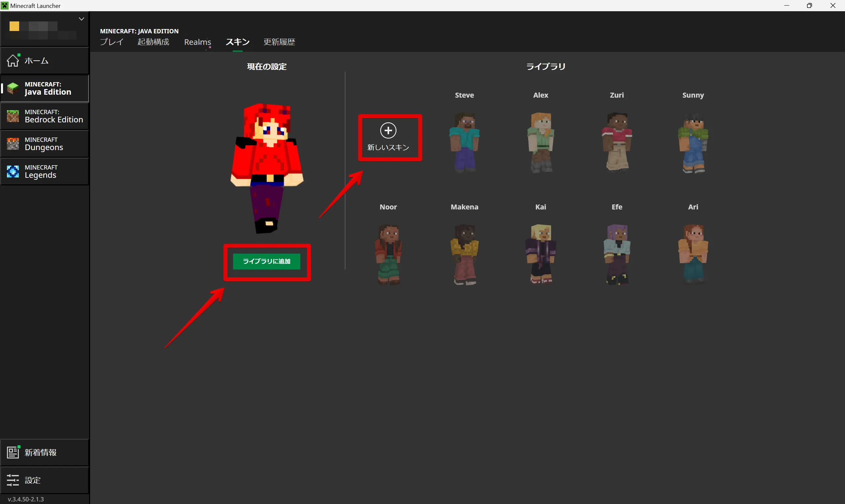Select the Zuri skin thumbnail

[617, 142]
